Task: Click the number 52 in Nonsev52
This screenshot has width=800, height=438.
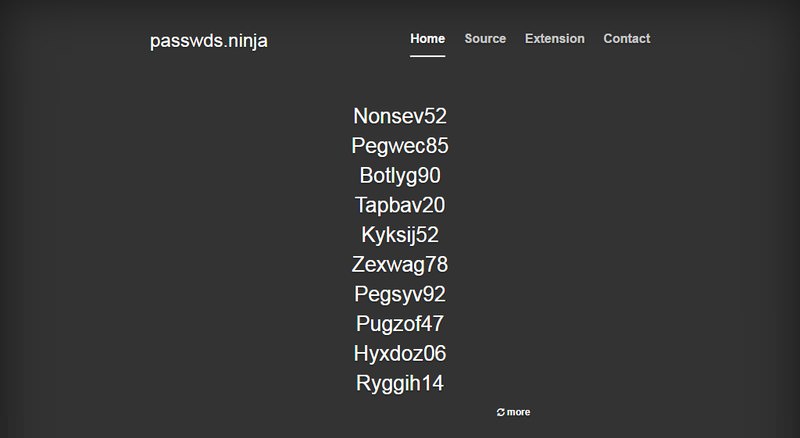Action: point(435,116)
